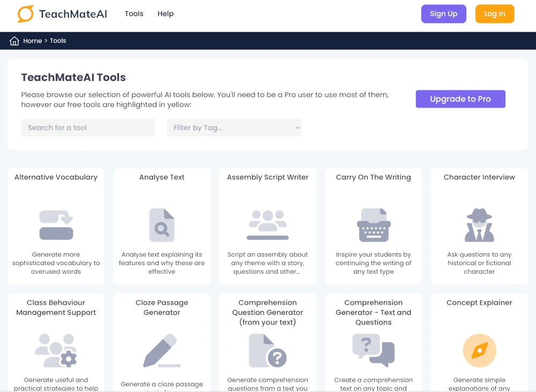Click the Log In button

coord(495,14)
